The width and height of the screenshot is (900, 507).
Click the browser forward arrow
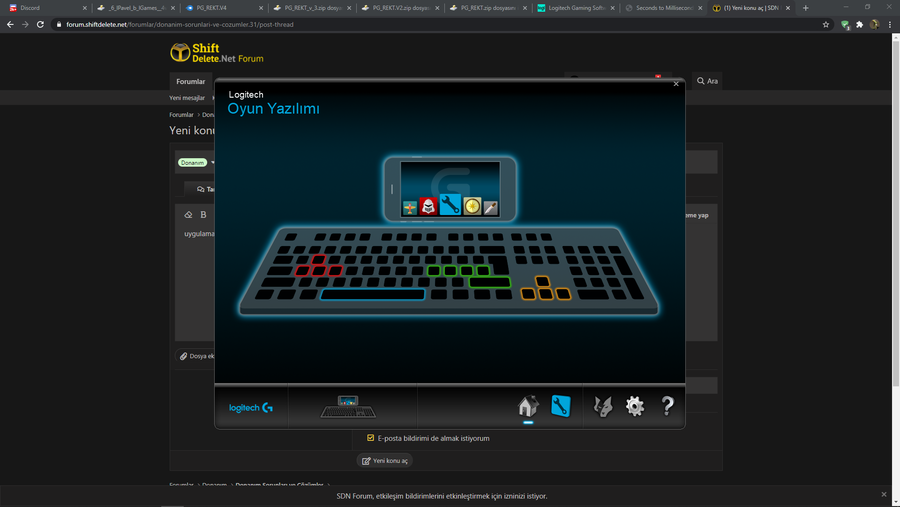(x=25, y=25)
